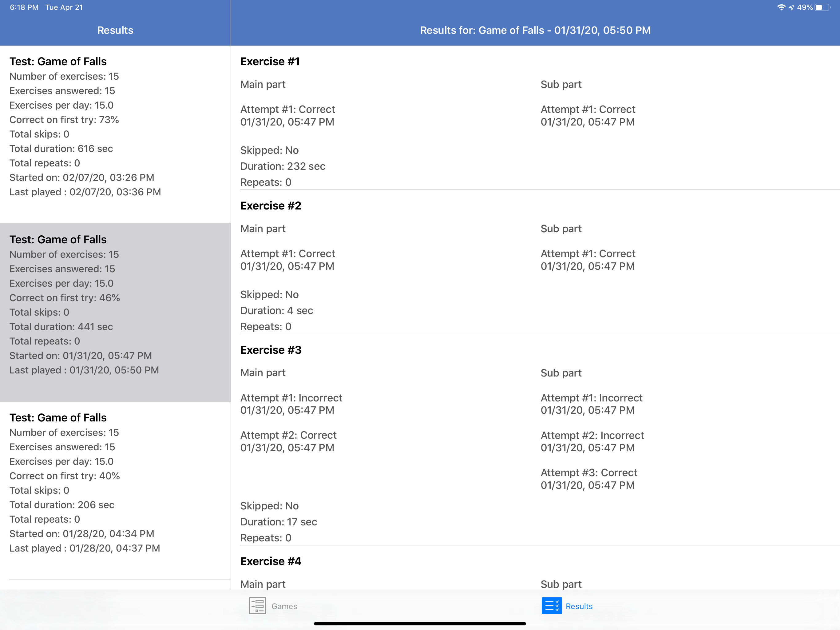Screen dimensions: 840x630
Task: Tap the Exercise #1 heading
Action: (x=270, y=62)
